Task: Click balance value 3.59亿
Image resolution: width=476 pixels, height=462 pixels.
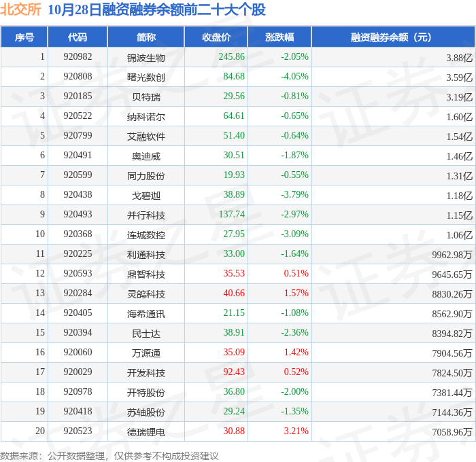Action: tap(459, 77)
